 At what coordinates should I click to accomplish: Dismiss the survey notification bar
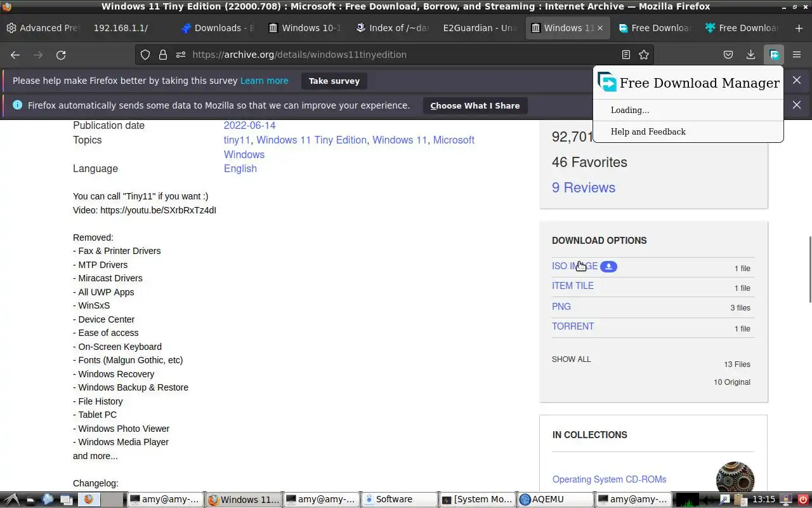coord(797,81)
